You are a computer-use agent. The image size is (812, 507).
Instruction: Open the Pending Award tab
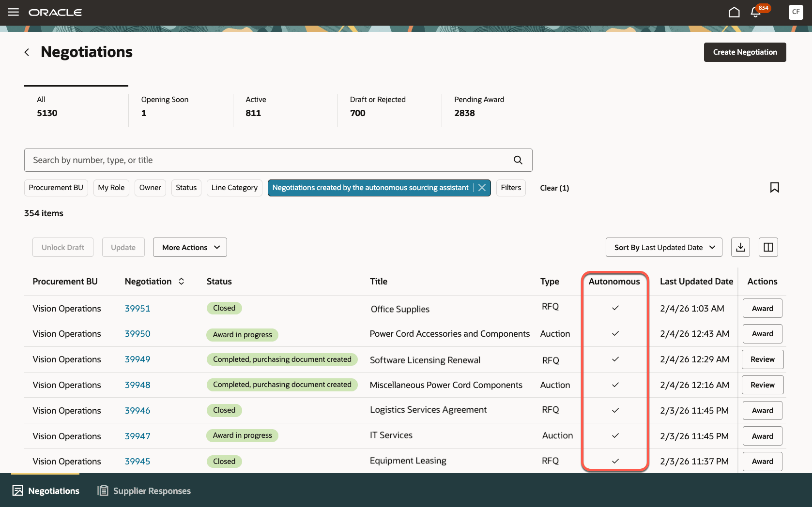click(x=479, y=106)
